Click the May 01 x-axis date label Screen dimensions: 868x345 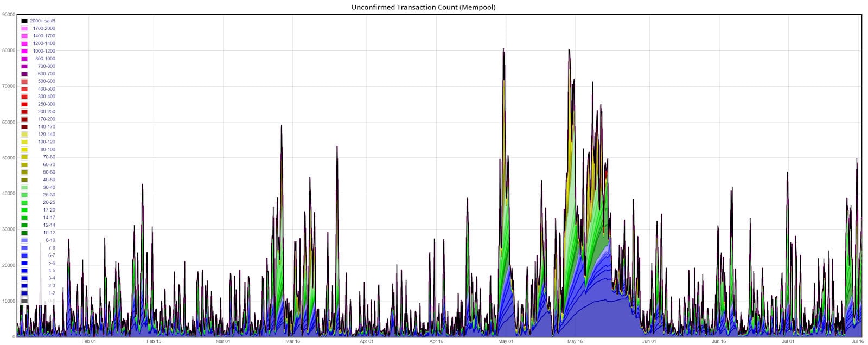coord(506,341)
